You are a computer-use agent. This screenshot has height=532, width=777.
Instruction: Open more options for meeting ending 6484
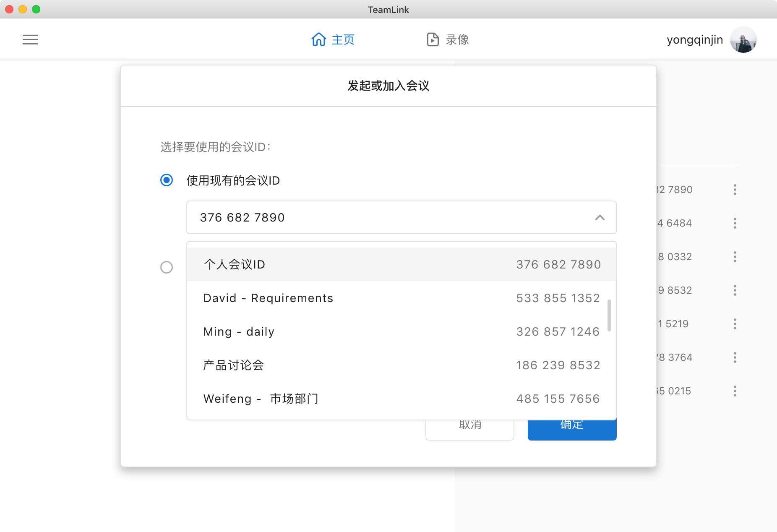pyautogui.click(x=735, y=223)
